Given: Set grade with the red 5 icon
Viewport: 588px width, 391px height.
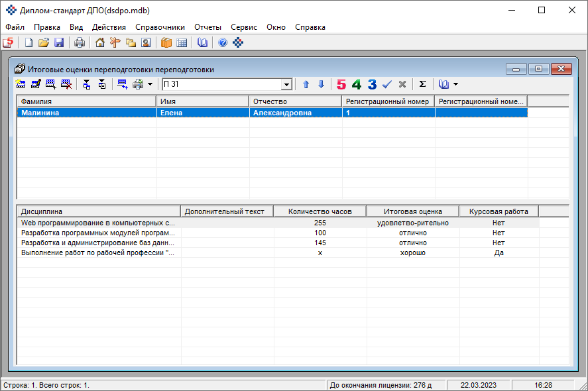Looking at the screenshot, I should point(341,85).
